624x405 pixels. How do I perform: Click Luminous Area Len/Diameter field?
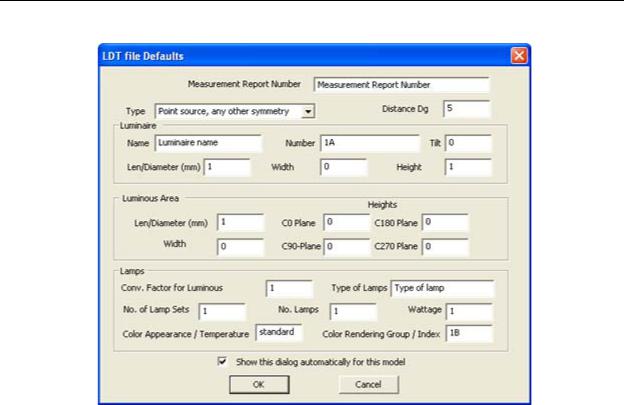point(240,222)
